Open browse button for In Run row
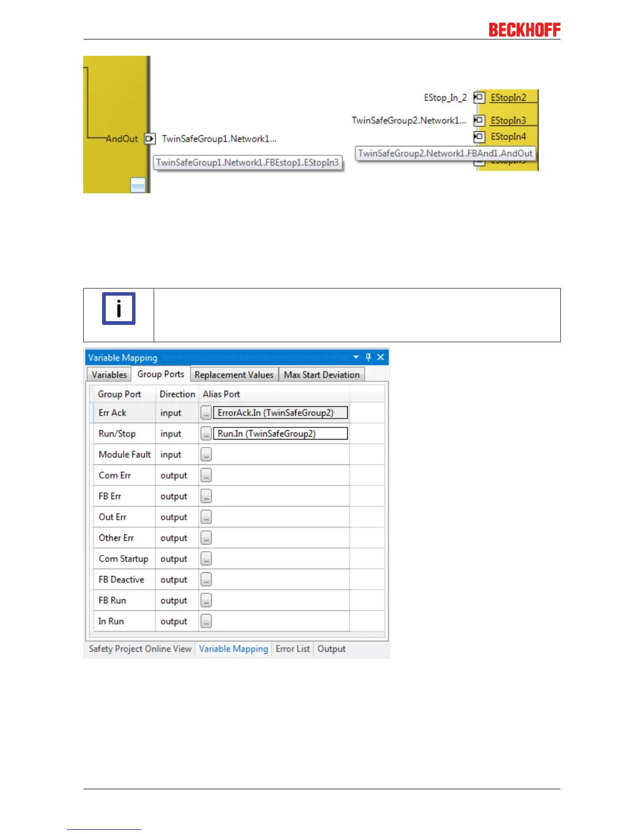This screenshot has height=834, width=644. [206, 621]
